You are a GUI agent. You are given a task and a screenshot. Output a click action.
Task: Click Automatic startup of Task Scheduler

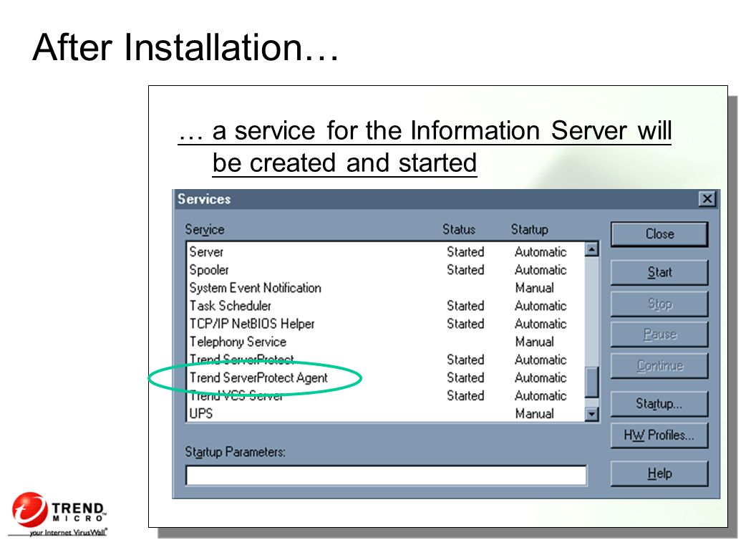pos(541,306)
